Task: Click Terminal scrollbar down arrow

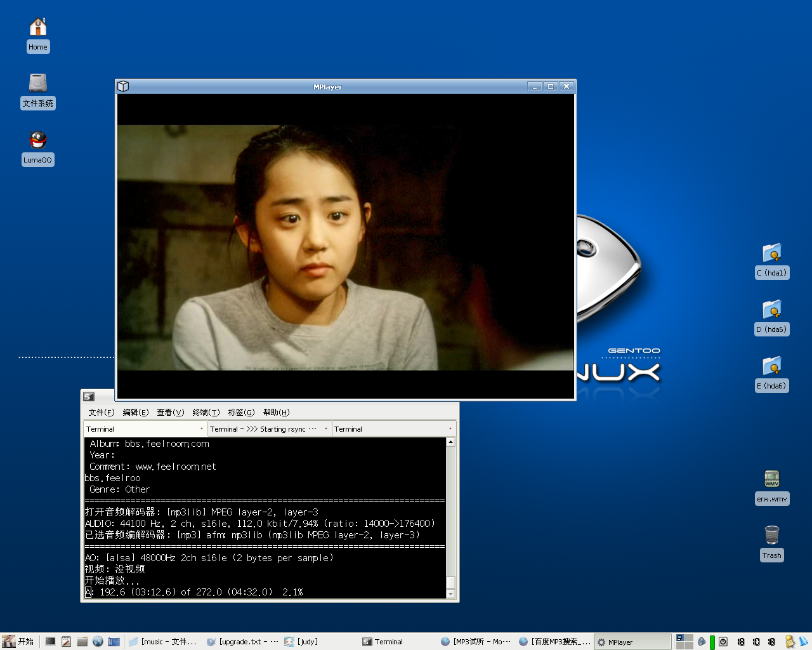Action: click(450, 594)
